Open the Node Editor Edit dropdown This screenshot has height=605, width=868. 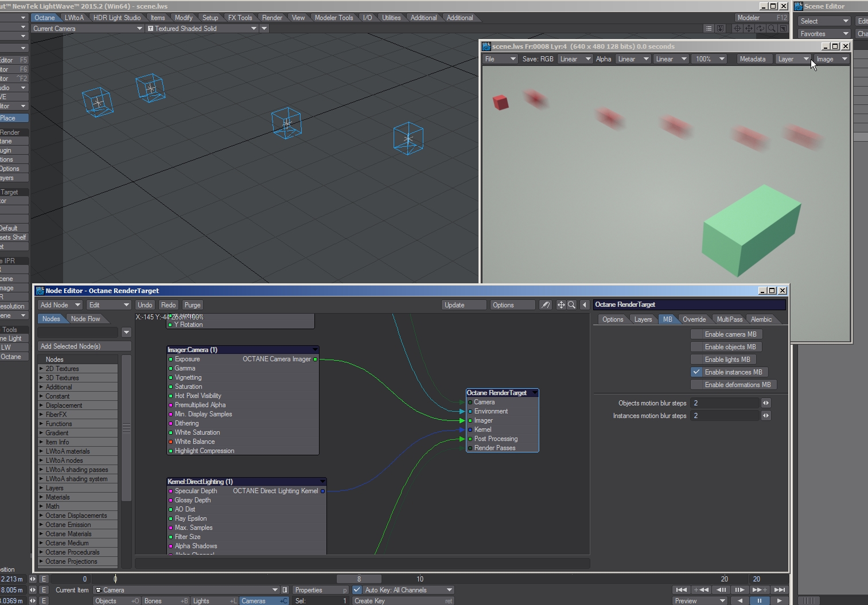pyautogui.click(x=109, y=305)
